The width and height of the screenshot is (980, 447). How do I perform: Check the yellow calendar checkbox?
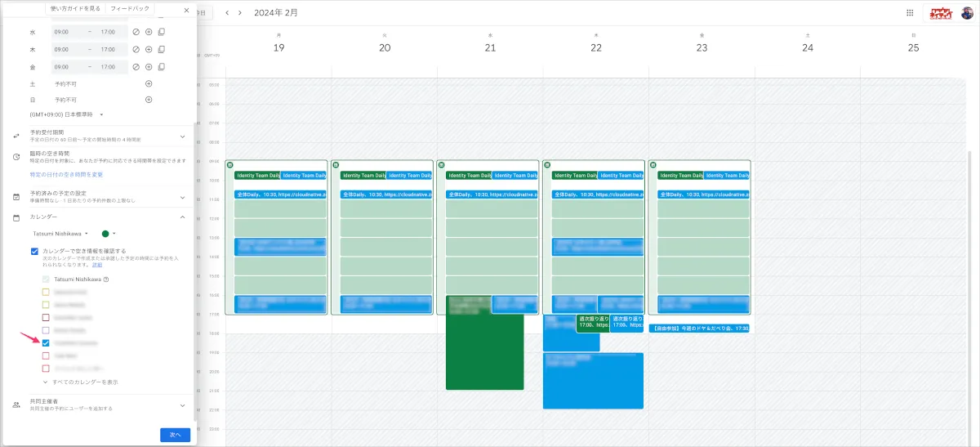pos(46,292)
